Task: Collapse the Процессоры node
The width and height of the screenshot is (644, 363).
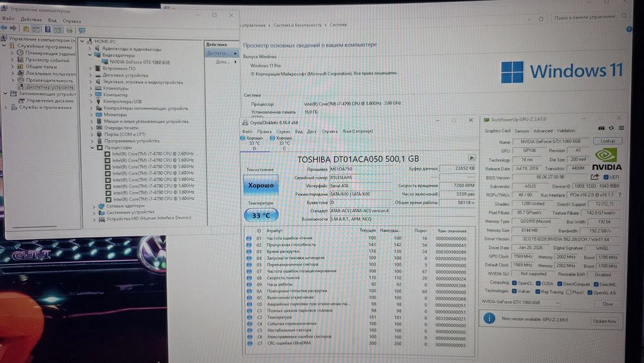Action: click(x=93, y=147)
